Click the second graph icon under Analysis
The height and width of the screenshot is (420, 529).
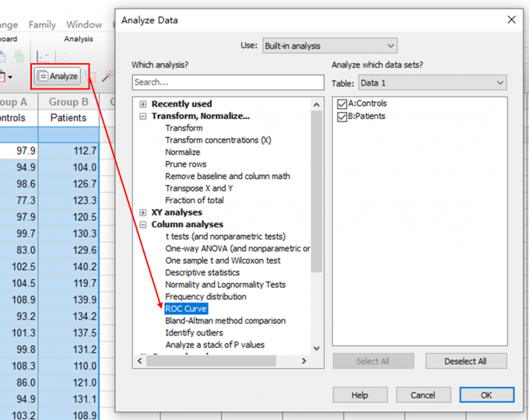(61, 55)
